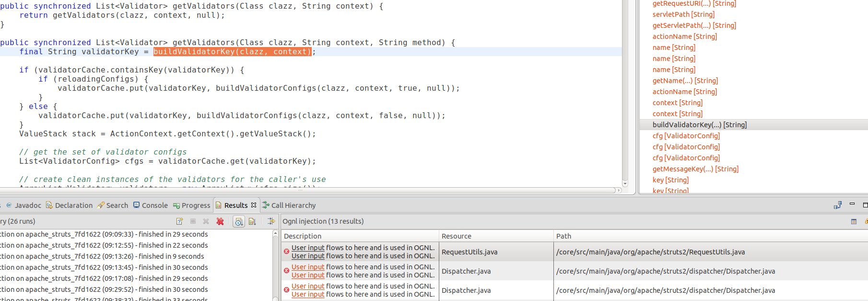Click the yellow arrows compare icon

point(271,221)
